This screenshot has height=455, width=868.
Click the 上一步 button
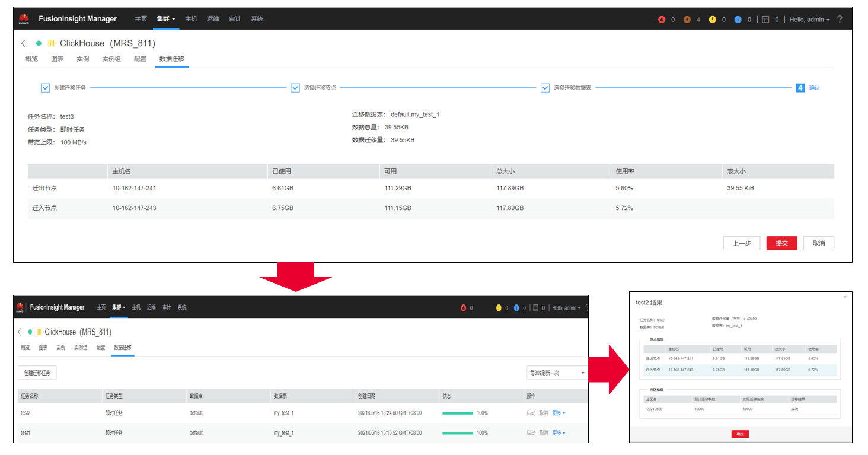click(x=742, y=243)
